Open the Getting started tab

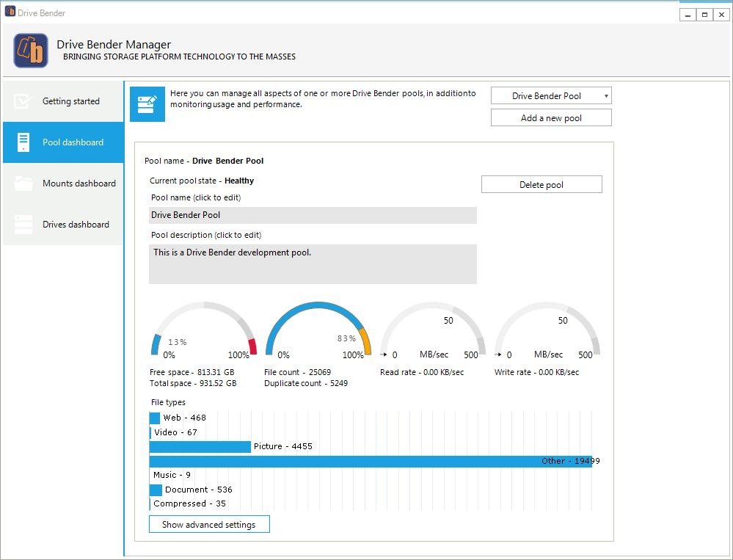pos(64,101)
